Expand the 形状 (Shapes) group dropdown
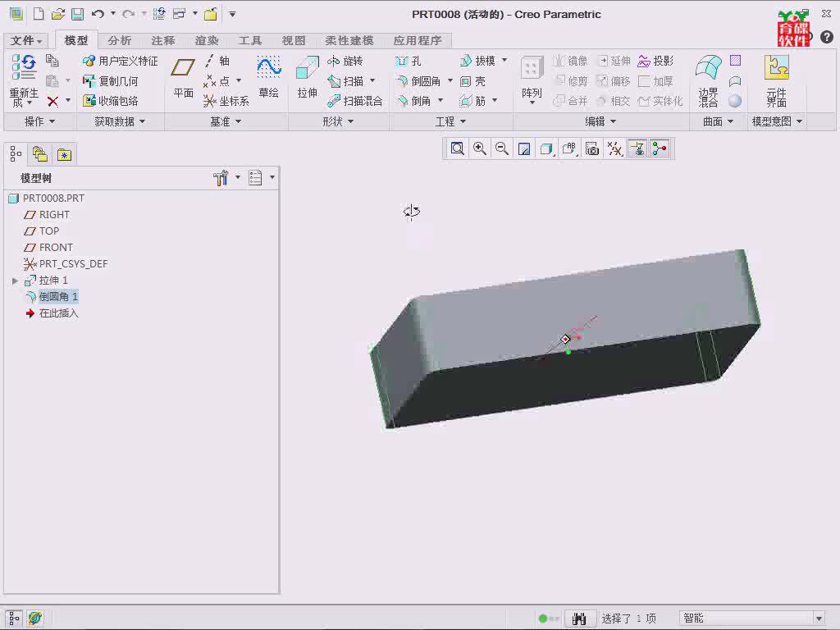This screenshot has height=630, width=840. tap(338, 121)
